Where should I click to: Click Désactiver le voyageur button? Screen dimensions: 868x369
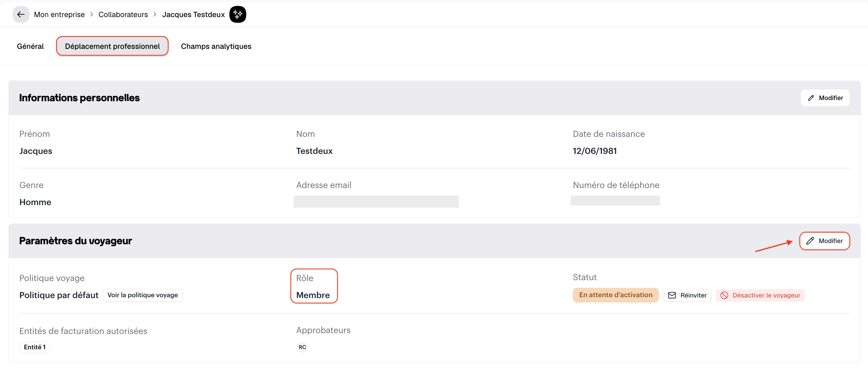(760, 295)
